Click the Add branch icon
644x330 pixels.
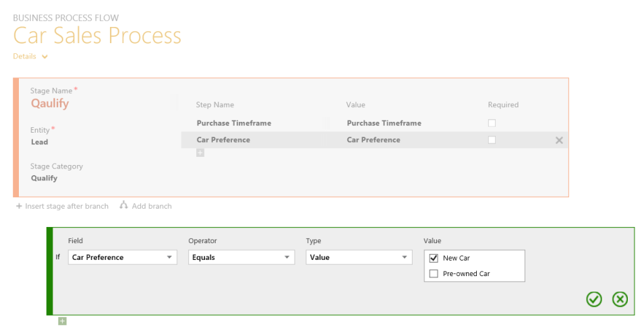[123, 205]
